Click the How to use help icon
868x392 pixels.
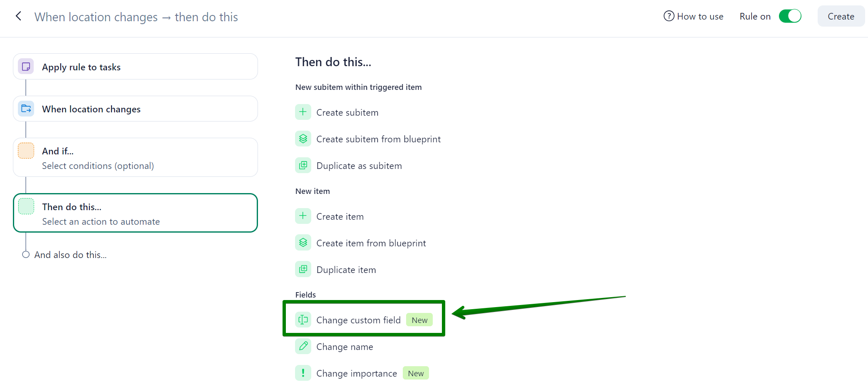pyautogui.click(x=669, y=16)
